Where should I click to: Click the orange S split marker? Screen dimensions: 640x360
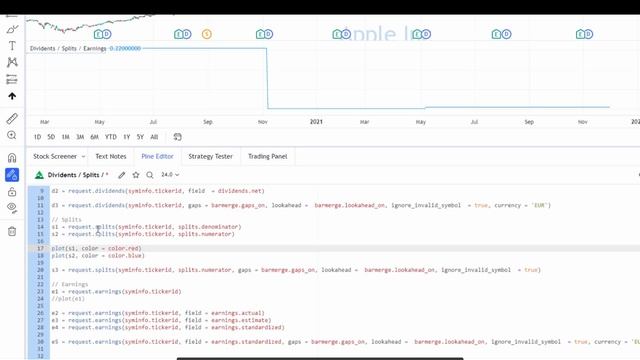click(207, 34)
